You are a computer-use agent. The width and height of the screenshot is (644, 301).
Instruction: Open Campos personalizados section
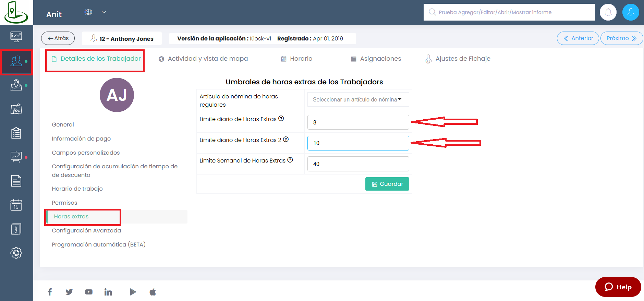(86, 153)
